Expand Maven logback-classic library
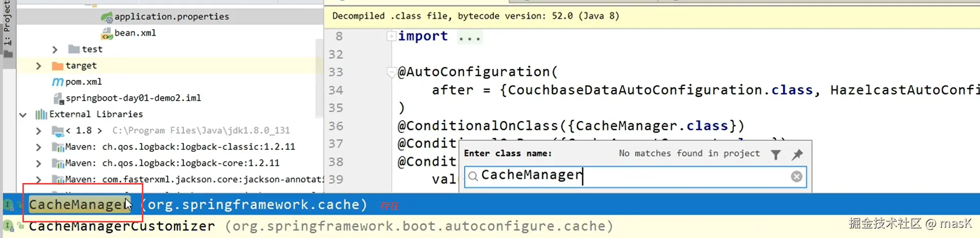The image size is (980, 238). pos(39,147)
